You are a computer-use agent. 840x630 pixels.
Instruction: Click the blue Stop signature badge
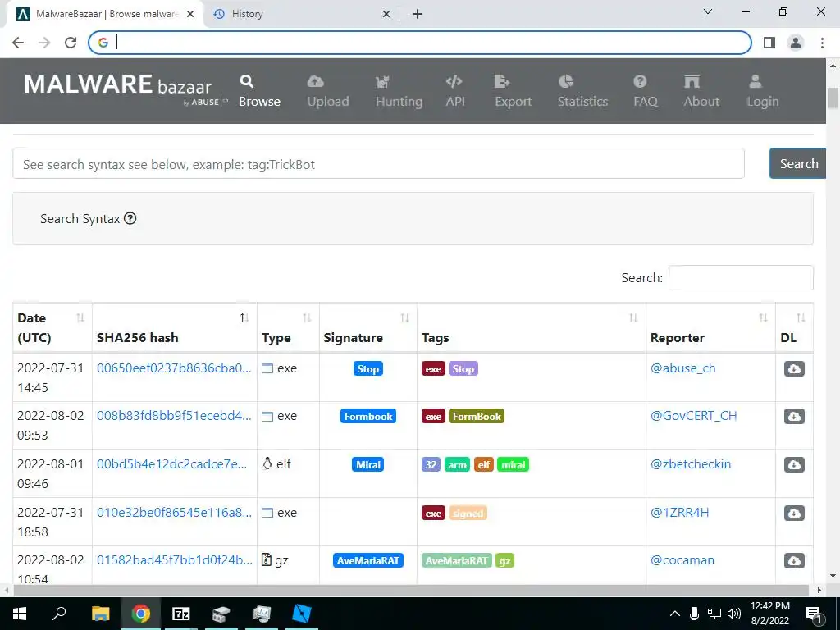pyautogui.click(x=368, y=368)
